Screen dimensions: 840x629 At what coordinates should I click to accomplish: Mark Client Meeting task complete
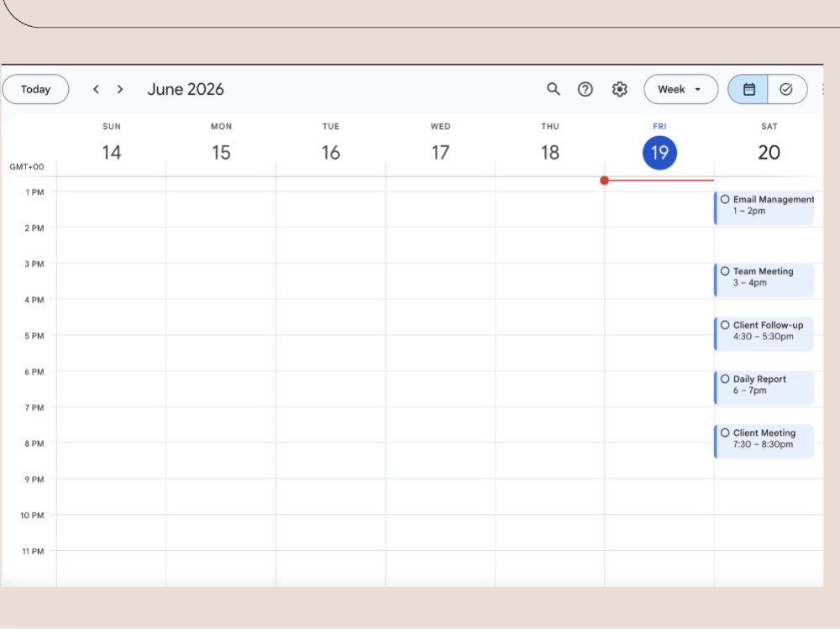pyautogui.click(x=725, y=432)
